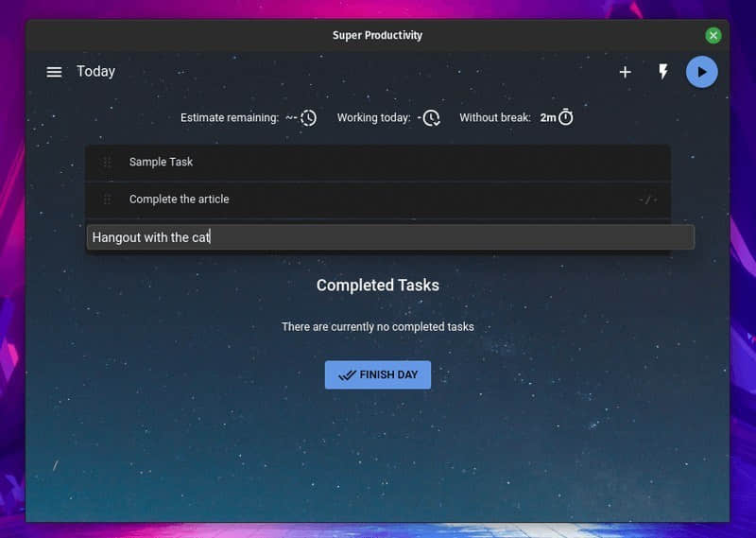Click the Super Productivity title bar

point(377,35)
